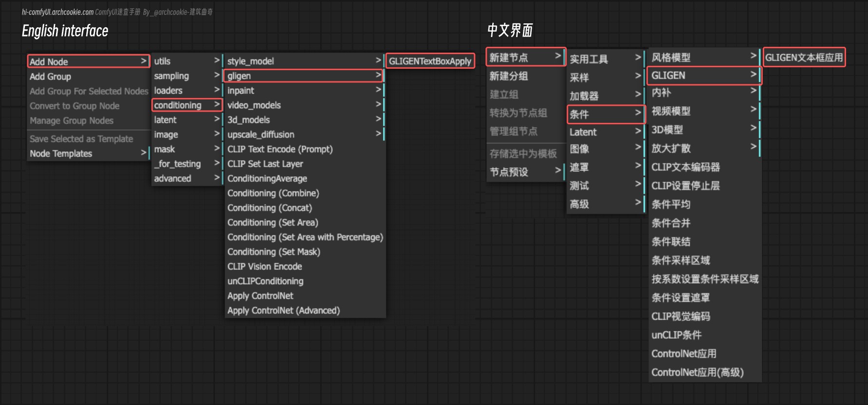
Task: Open the Node Templates submenu
Action: [x=88, y=154]
